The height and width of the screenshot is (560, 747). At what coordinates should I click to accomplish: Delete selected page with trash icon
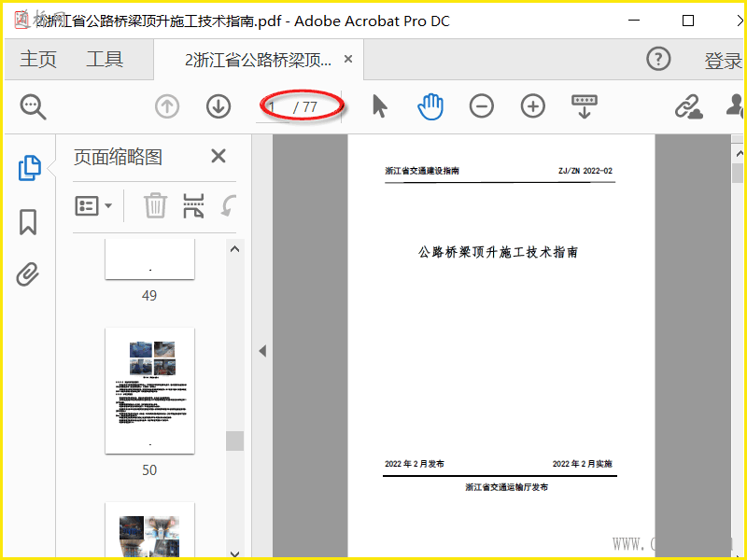tap(155, 205)
